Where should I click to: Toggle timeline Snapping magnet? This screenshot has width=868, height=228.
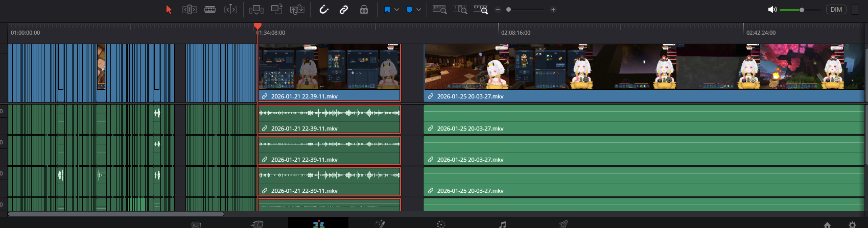pyautogui.click(x=324, y=10)
